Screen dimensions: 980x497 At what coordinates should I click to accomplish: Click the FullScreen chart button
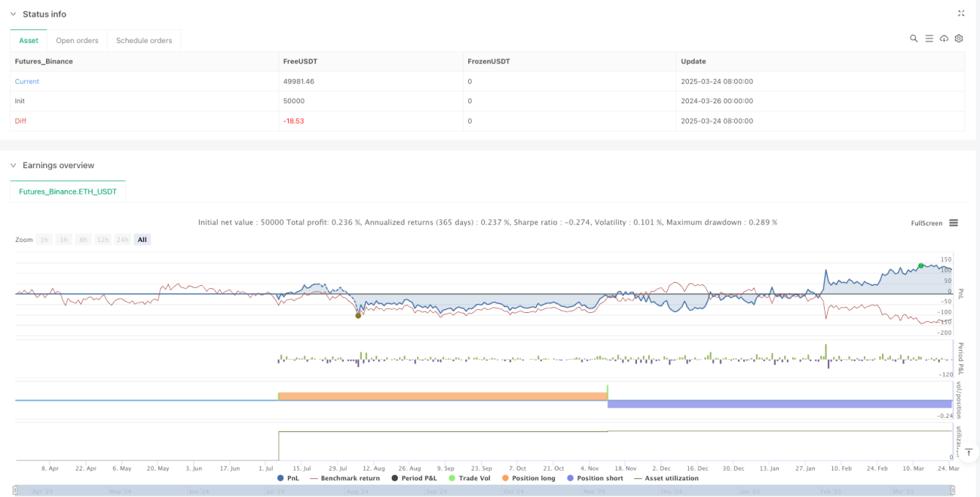pos(926,223)
